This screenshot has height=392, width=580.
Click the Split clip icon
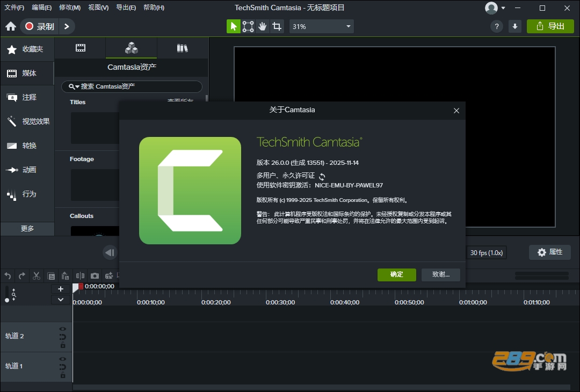(80, 276)
